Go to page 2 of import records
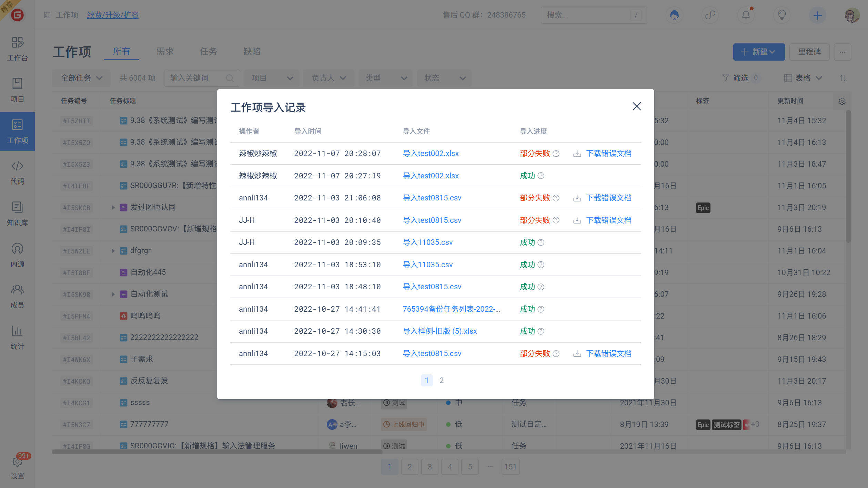868x488 pixels. click(441, 380)
